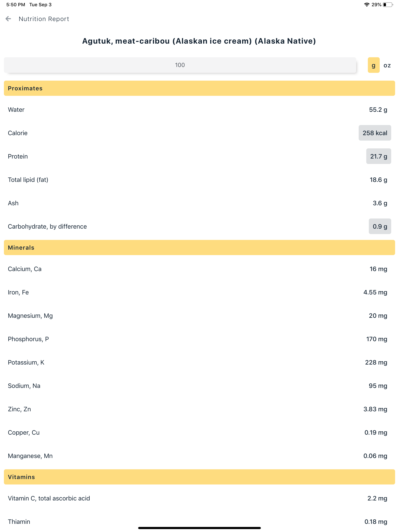Collapse the Minerals section header
Image resolution: width=399 pixels, height=532 pixels.
click(199, 248)
